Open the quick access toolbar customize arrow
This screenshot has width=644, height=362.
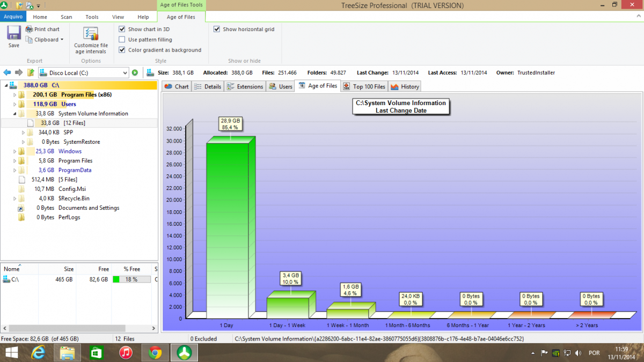[x=38, y=6]
